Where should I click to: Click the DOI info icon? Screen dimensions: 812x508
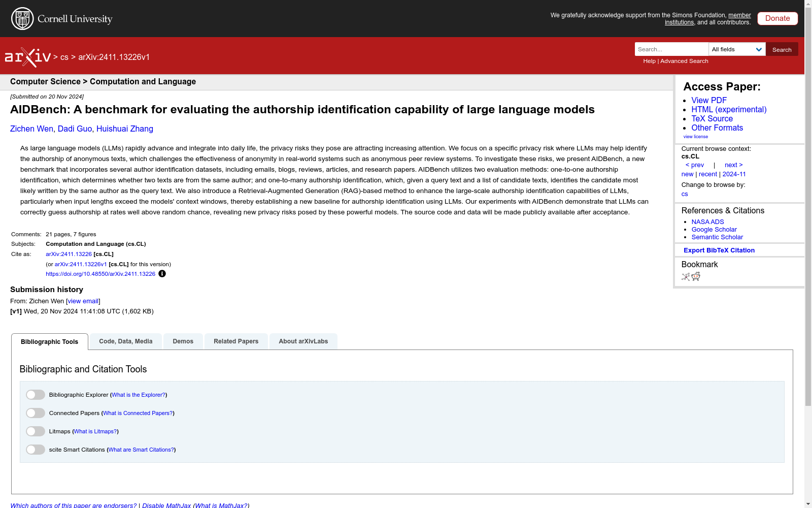pyautogui.click(x=162, y=274)
